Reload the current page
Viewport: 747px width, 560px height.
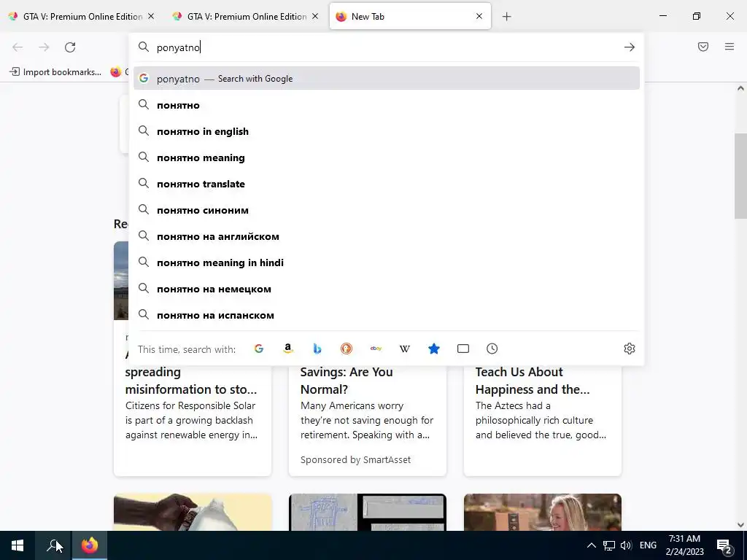tap(70, 47)
